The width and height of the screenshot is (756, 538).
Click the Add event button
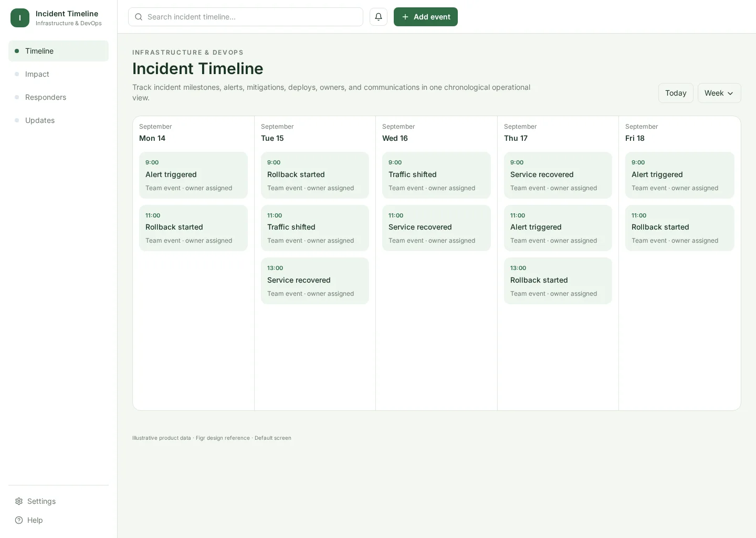(426, 17)
